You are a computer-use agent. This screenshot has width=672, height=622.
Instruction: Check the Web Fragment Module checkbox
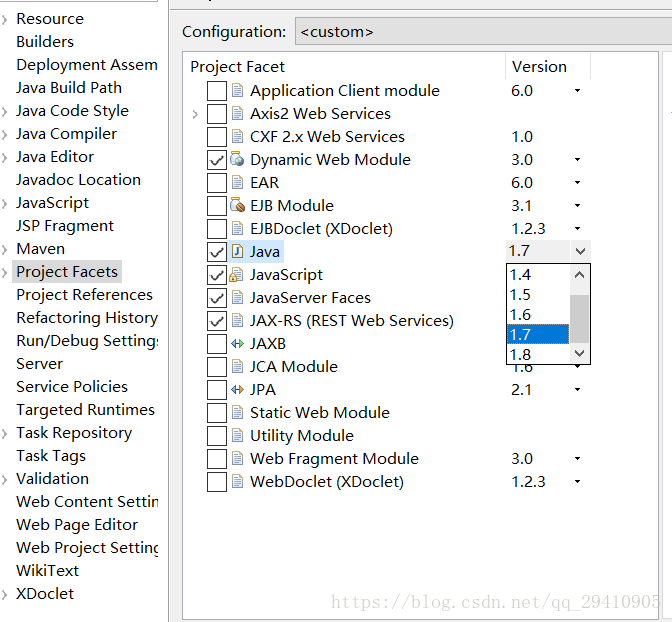[217, 459]
